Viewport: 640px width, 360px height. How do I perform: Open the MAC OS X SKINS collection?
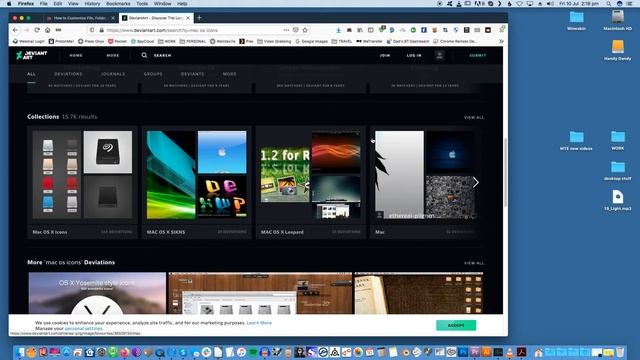point(197,182)
